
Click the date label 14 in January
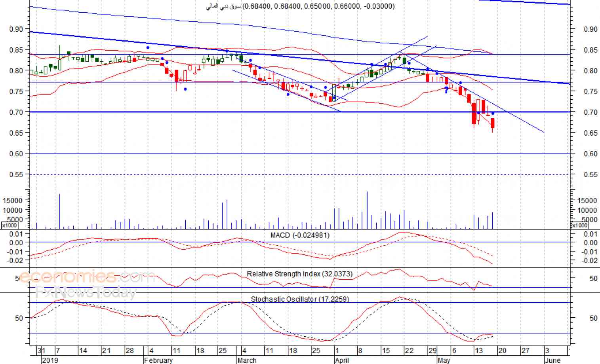click(x=83, y=351)
